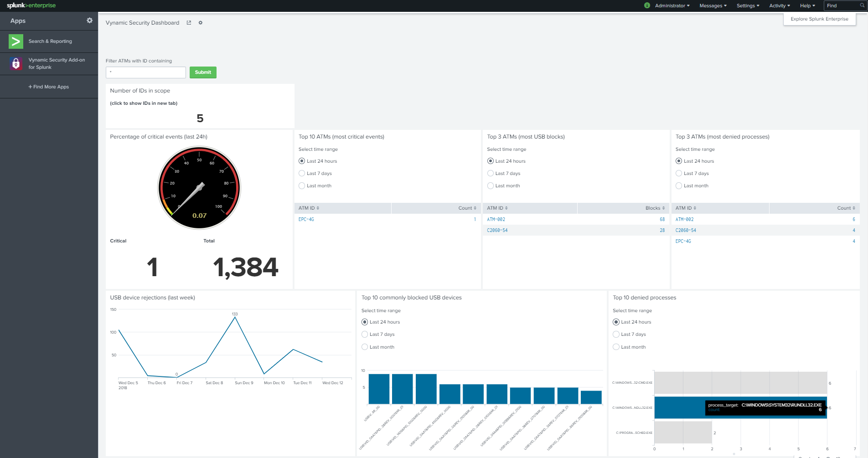Open C2060-54 in denied processes table
The width and height of the screenshot is (868, 458).
(686, 230)
